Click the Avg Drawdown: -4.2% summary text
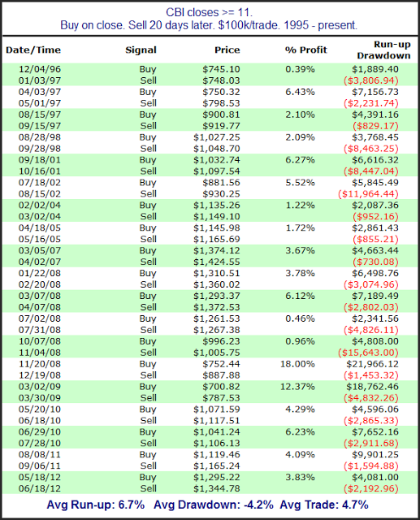This screenshot has height=520, width=420. (214, 505)
